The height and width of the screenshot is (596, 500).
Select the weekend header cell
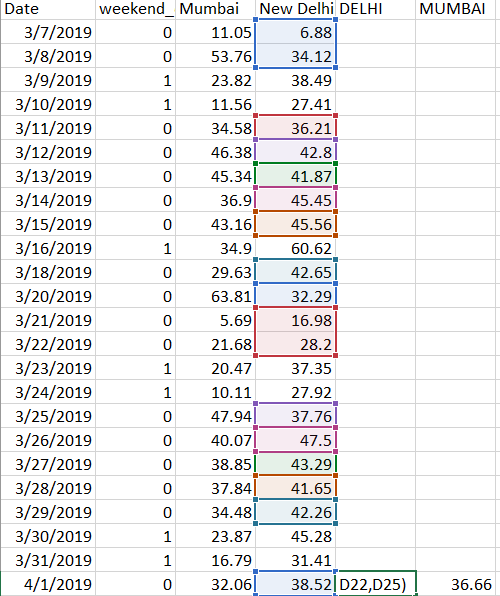[135, 9]
